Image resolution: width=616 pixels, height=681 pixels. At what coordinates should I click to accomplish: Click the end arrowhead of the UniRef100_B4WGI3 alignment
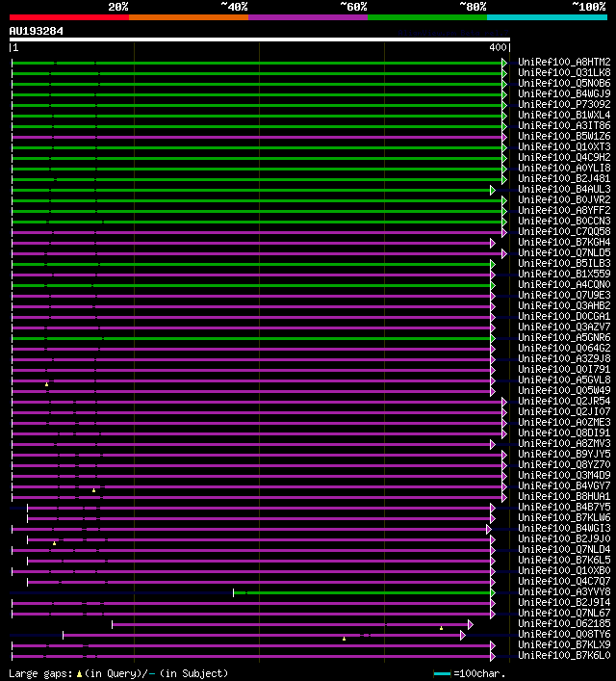tap(489, 530)
